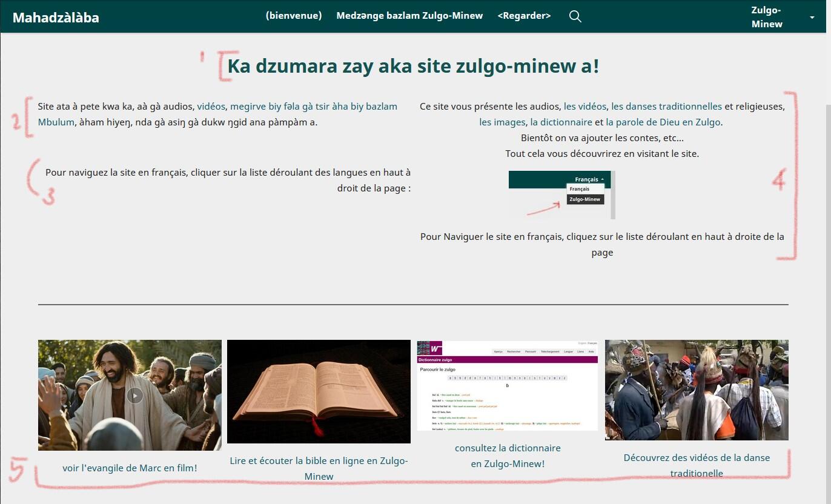Open the open Bible book thumbnail

click(x=319, y=391)
